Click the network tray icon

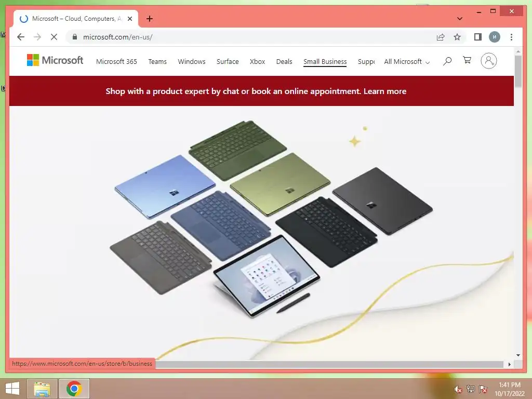pyautogui.click(x=470, y=389)
